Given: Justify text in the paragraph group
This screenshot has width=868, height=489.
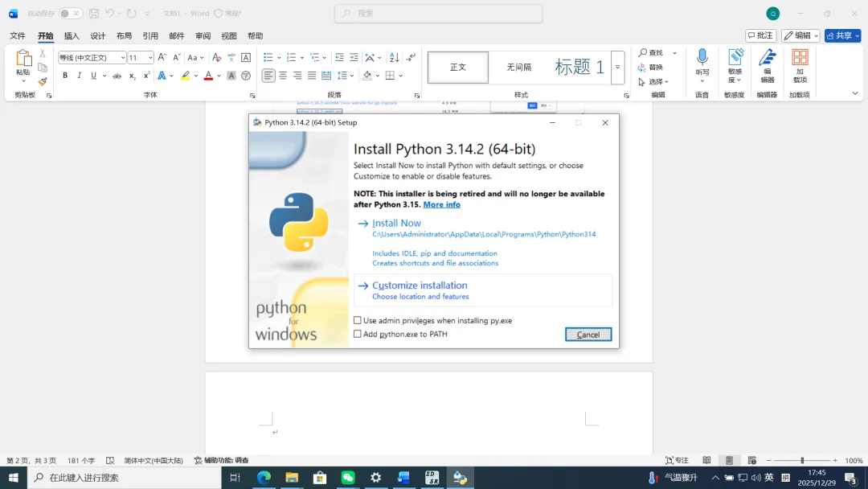Looking at the screenshot, I should (x=312, y=76).
